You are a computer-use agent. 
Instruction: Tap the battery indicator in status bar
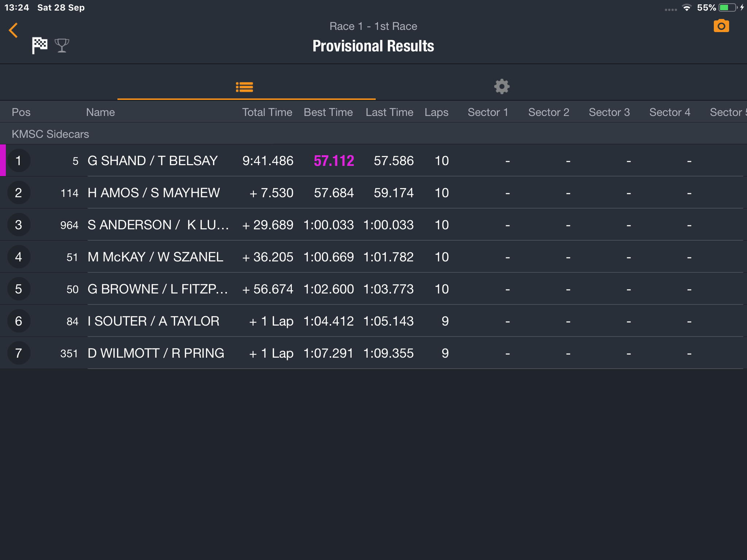click(x=728, y=7)
